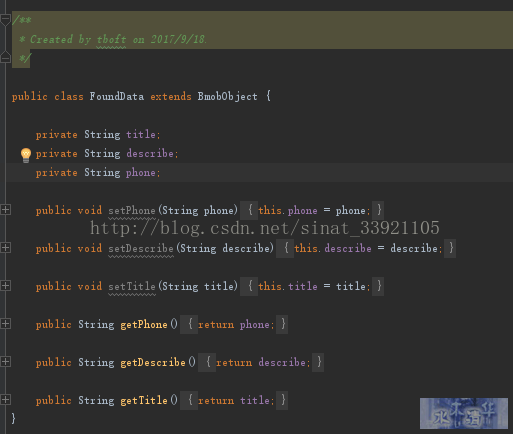Click the folded body of getTitle
The image size is (513, 434).
pos(234,400)
